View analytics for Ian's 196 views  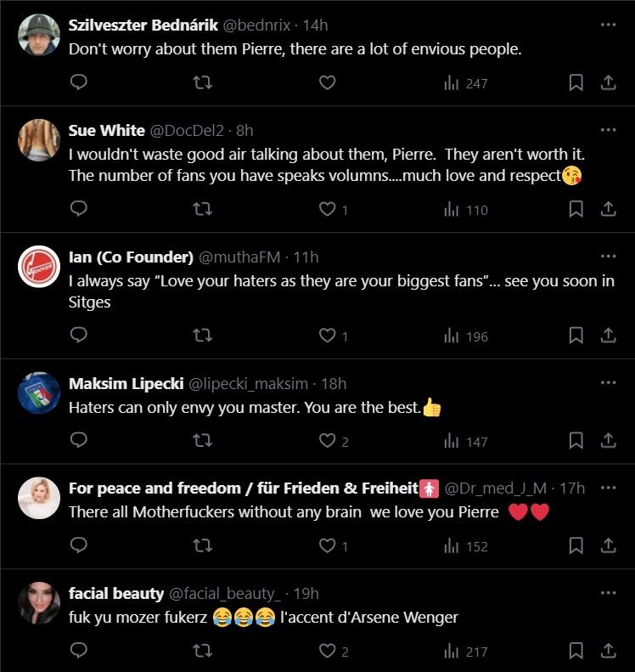[466, 336]
